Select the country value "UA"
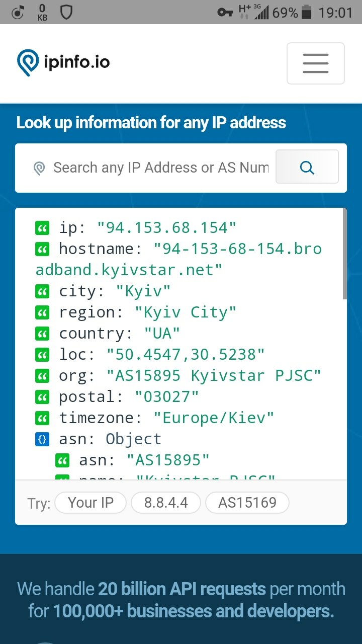Viewport: 362px width, 644px height. coord(162,334)
